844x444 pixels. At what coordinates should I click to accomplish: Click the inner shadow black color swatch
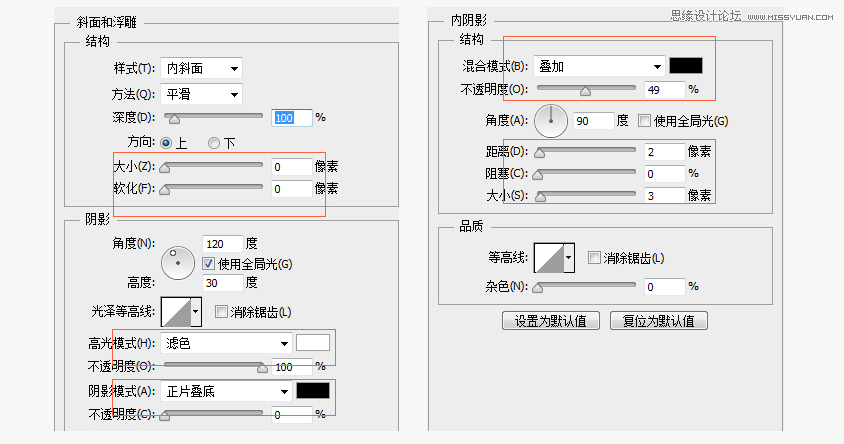(686, 66)
